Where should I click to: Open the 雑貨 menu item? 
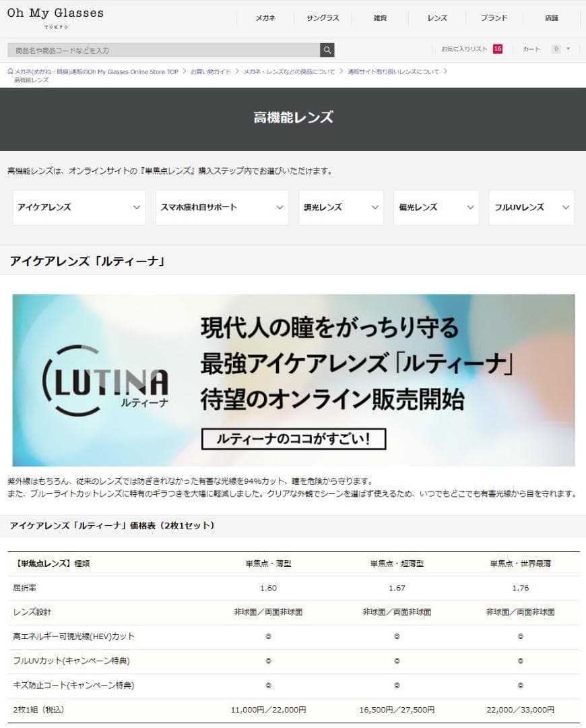point(380,18)
